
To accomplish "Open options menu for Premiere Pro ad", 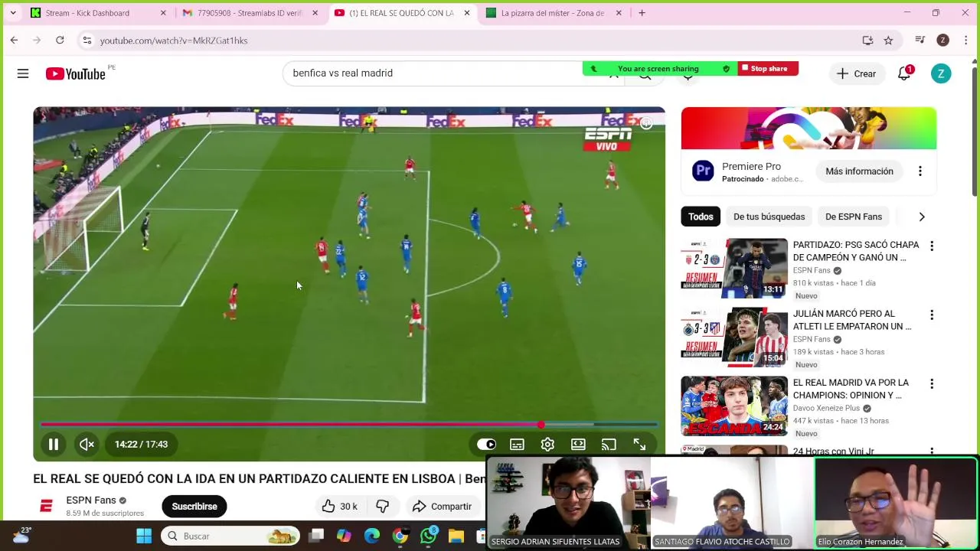I will click(x=920, y=171).
